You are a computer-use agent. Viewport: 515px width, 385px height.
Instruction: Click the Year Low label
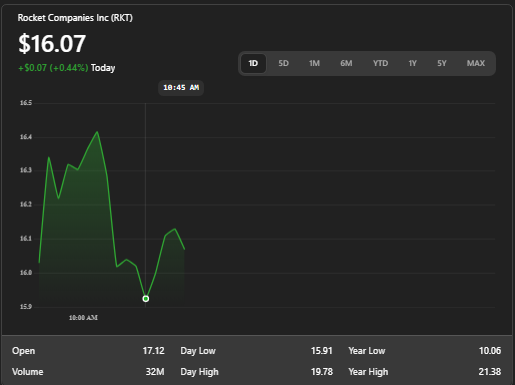tap(367, 351)
